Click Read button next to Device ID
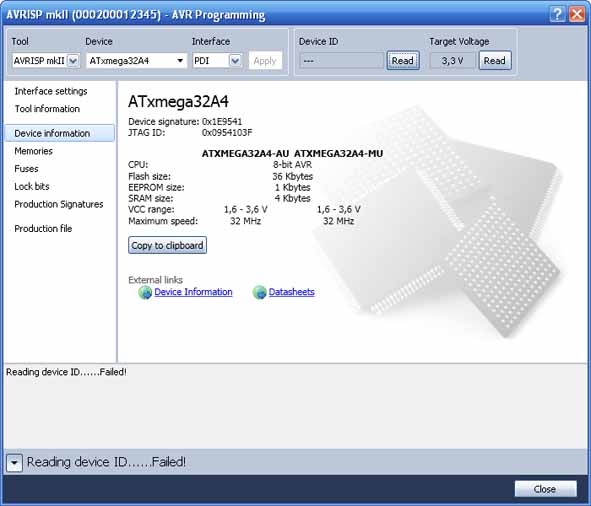 403,61
